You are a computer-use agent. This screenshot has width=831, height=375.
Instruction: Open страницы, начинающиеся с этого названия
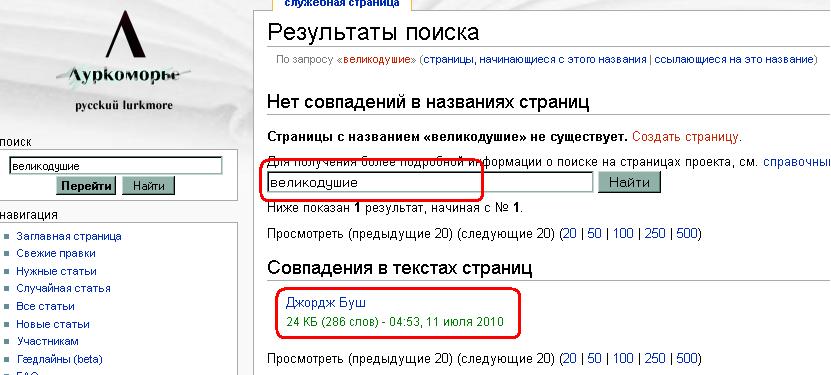point(535,59)
